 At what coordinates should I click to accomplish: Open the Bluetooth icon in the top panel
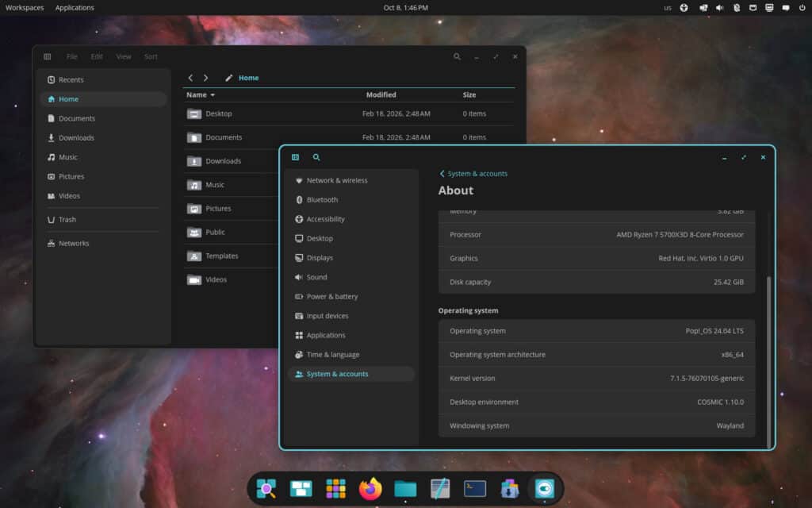click(x=737, y=8)
